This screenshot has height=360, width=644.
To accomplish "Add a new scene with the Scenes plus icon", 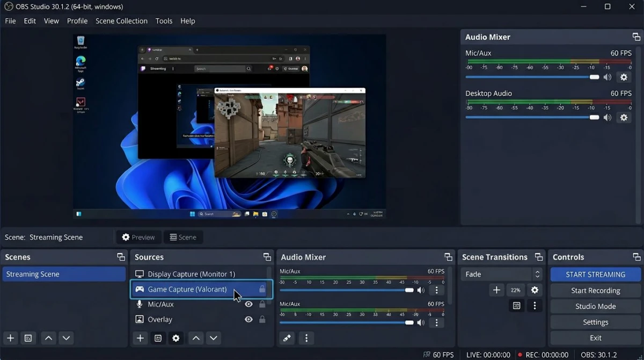I will click(10, 338).
